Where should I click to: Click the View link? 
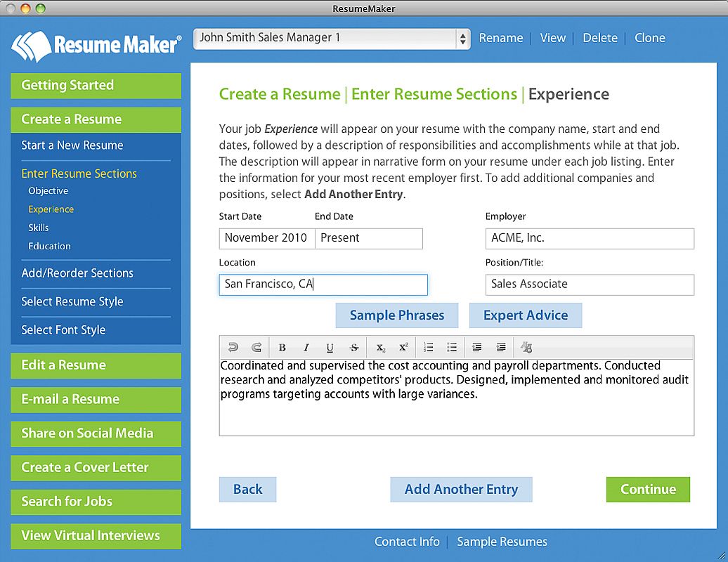point(552,38)
